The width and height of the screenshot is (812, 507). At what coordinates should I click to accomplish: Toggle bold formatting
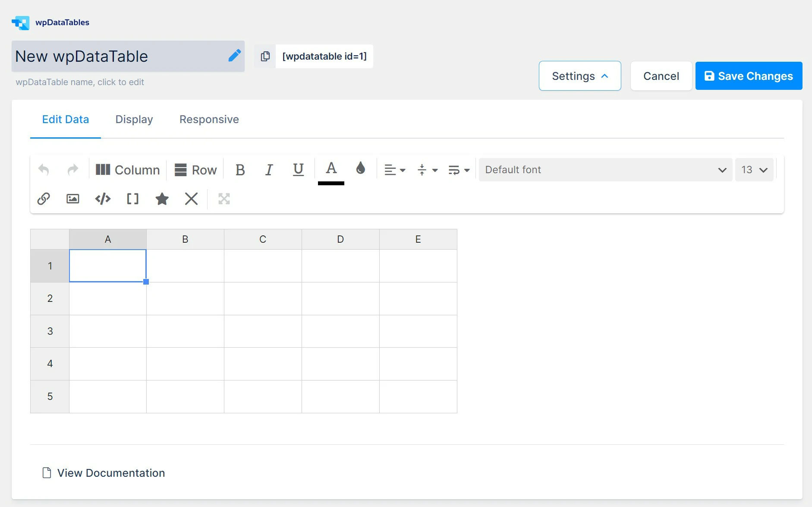tap(240, 170)
